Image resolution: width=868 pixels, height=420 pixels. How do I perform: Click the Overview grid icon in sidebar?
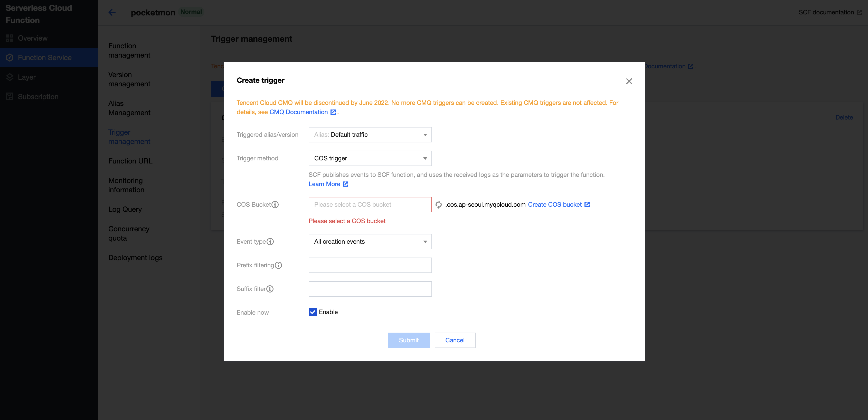[x=10, y=38]
